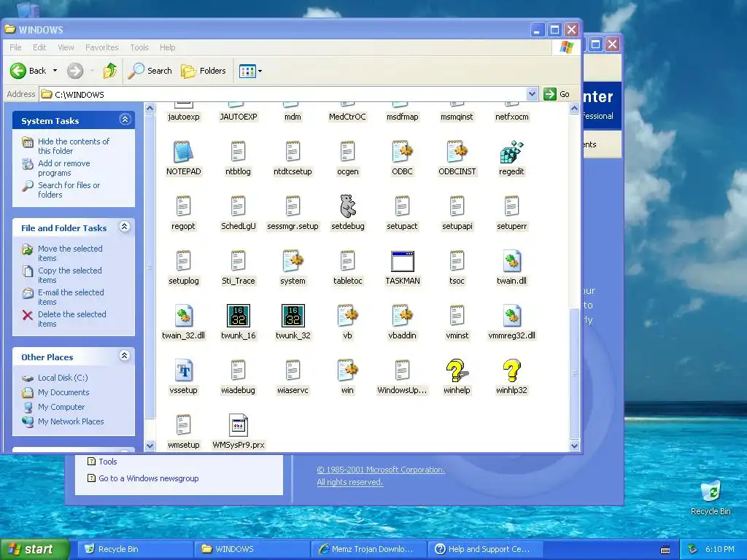Click Delete the selected items
Viewport: 747px width, 560px height.
tap(72, 319)
